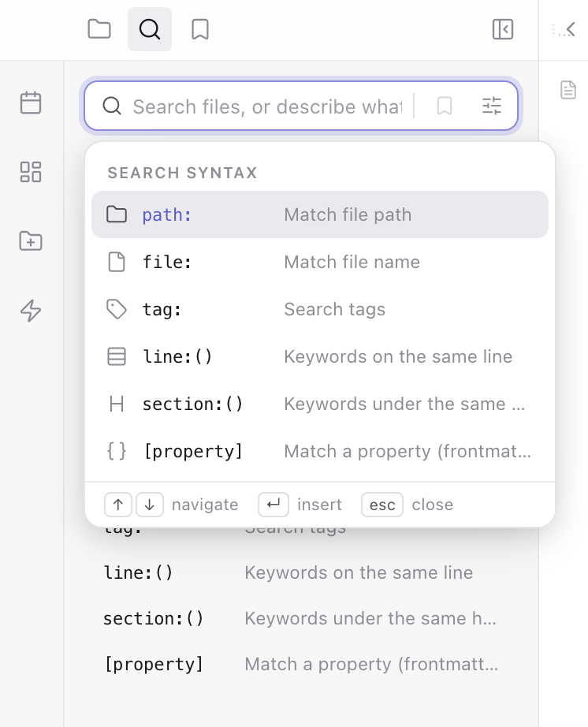Insert the section:() search operator
588x727 pixels.
[320, 404]
